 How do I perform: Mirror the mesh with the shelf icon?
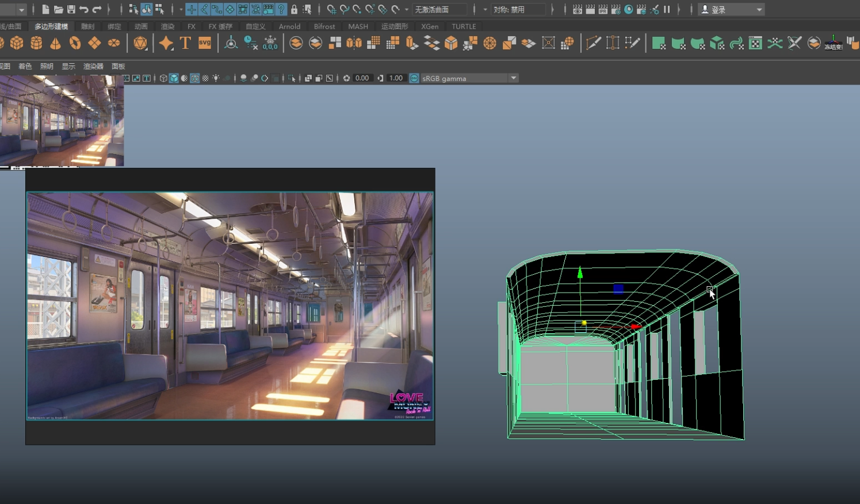[354, 43]
